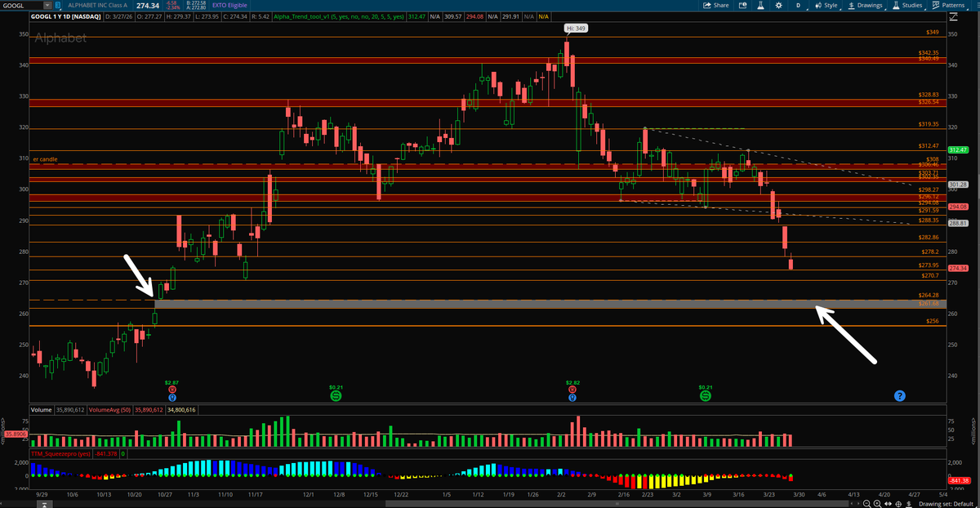Open the flask icon between Share and the gear
This screenshot has width=980, height=508.
click(x=760, y=5)
